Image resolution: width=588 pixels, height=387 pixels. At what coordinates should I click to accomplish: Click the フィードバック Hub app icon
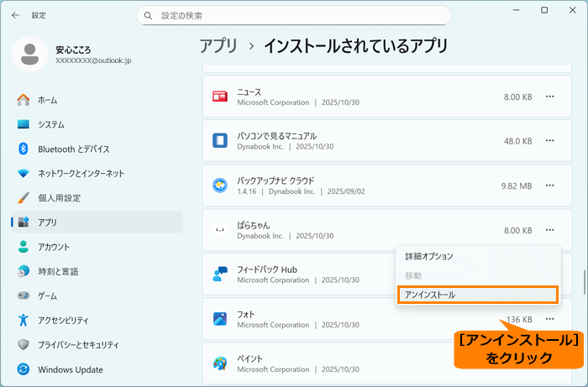tap(220, 275)
